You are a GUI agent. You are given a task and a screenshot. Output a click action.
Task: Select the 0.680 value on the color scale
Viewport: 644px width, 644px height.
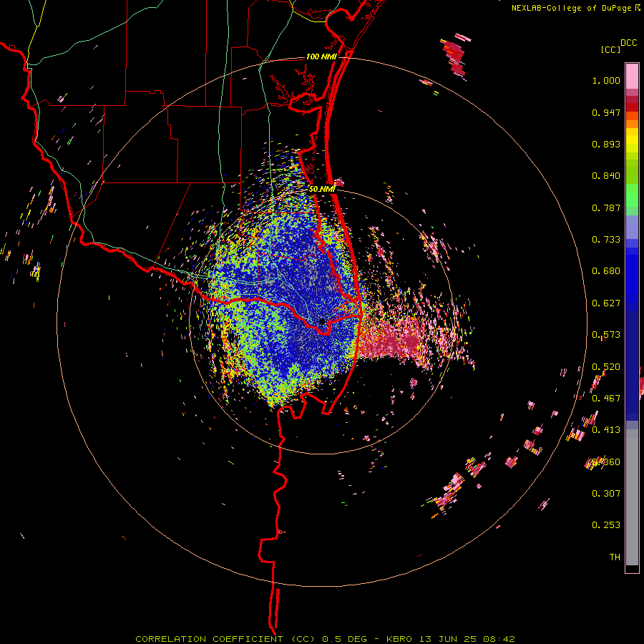point(606,271)
